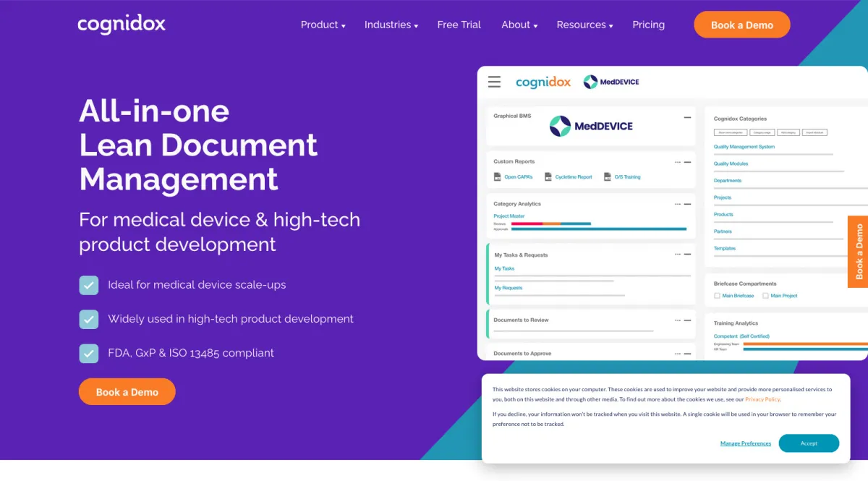Expand the Industries dropdown menu
The image size is (868, 481).
pos(391,25)
